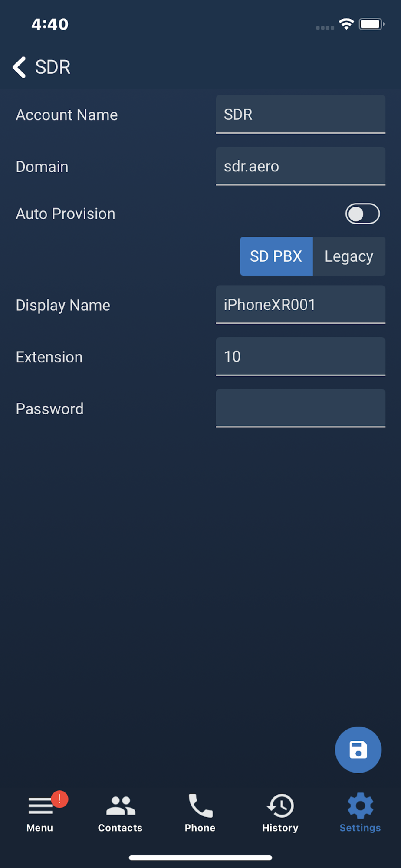
Task: Edit the Domain field sdr.aero
Action: pyautogui.click(x=300, y=166)
